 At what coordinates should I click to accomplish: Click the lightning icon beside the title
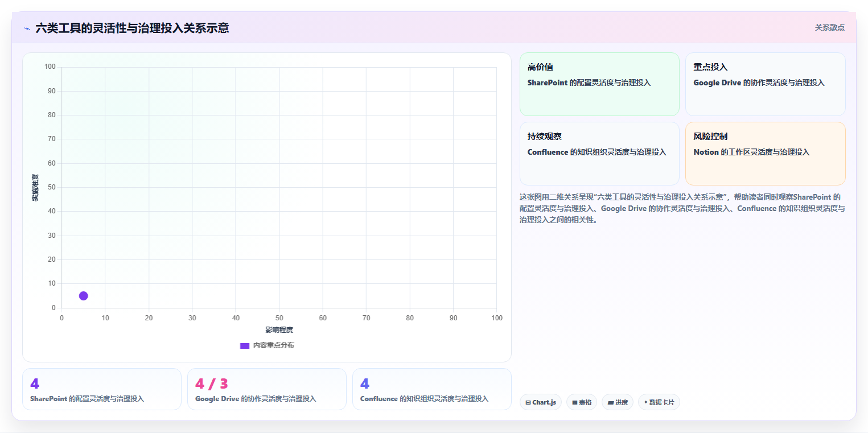point(27,28)
